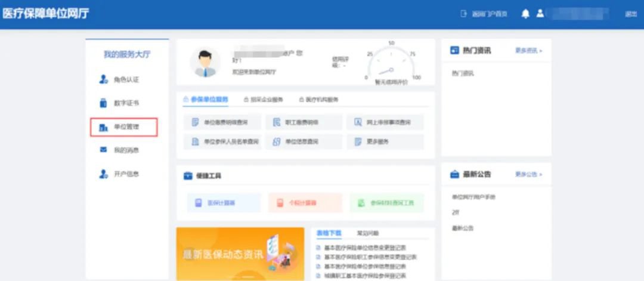Open 单位缴费明细查询 service
Viewport: 644px width, 281px height.
click(222, 122)
